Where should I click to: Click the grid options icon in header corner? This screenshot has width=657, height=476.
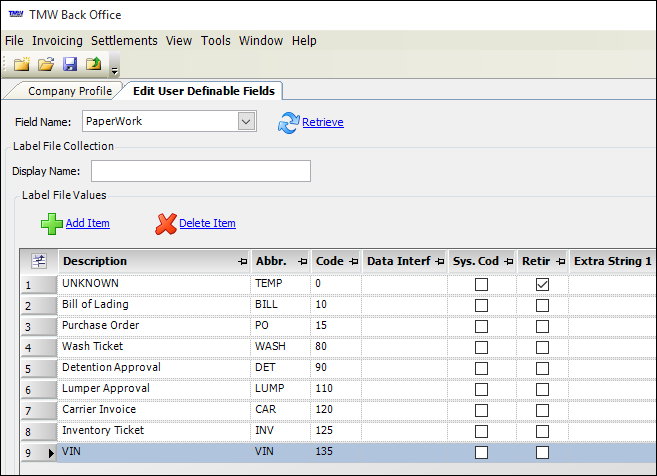coord(39,262)
